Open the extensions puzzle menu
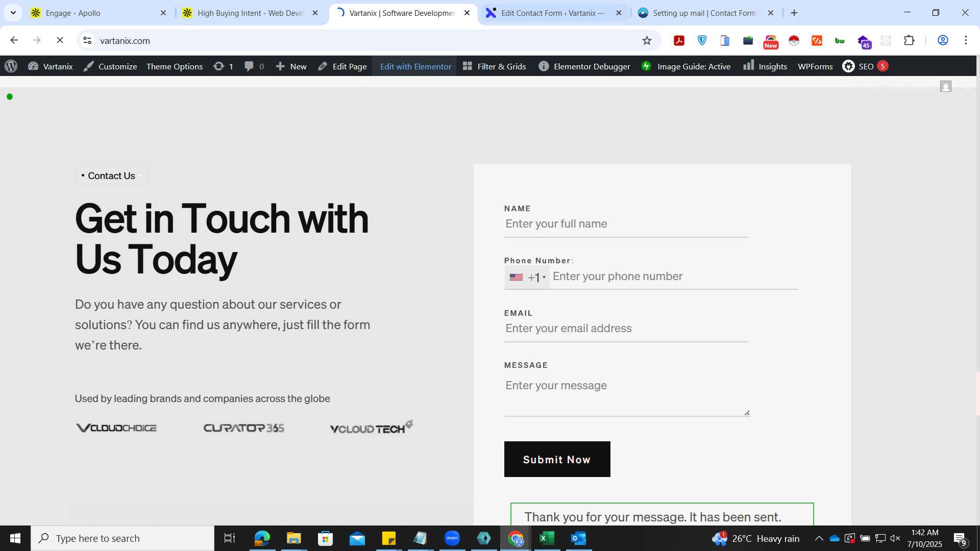This screenshot has width=980, height=551. pos(909,40)
